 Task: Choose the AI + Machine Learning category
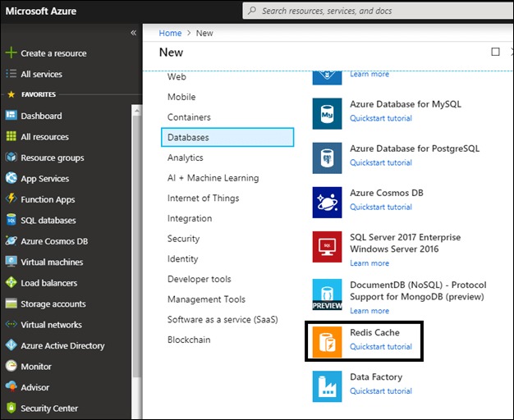pyautogui.click(x=213, y=178)
